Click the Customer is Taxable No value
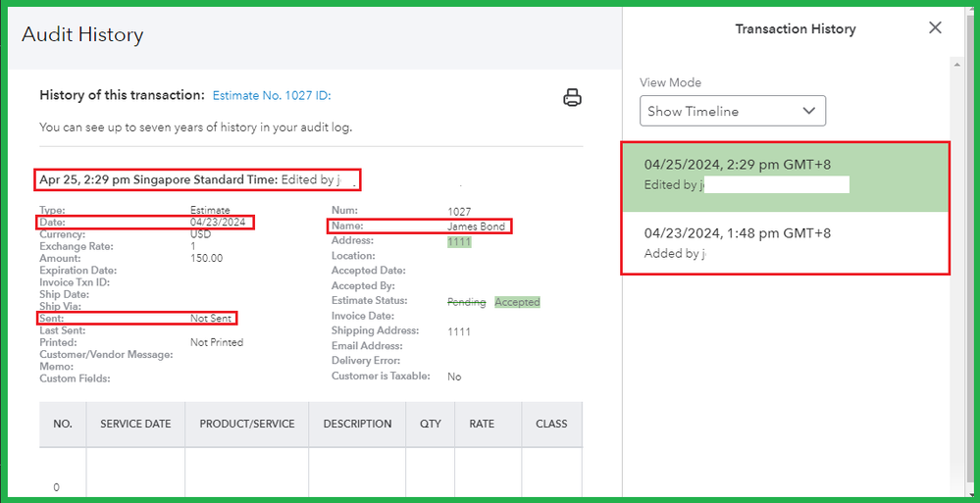This screenshot has width=980, height=503. (454, 377)
